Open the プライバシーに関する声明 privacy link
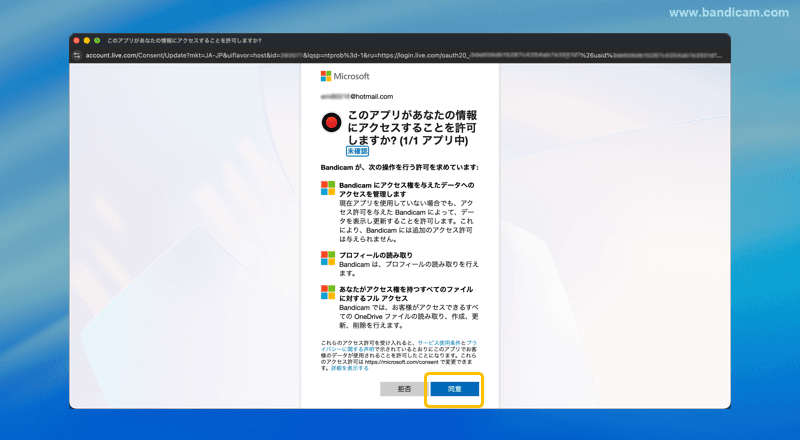The image size is (800, 440). click(x=398, y=346)
